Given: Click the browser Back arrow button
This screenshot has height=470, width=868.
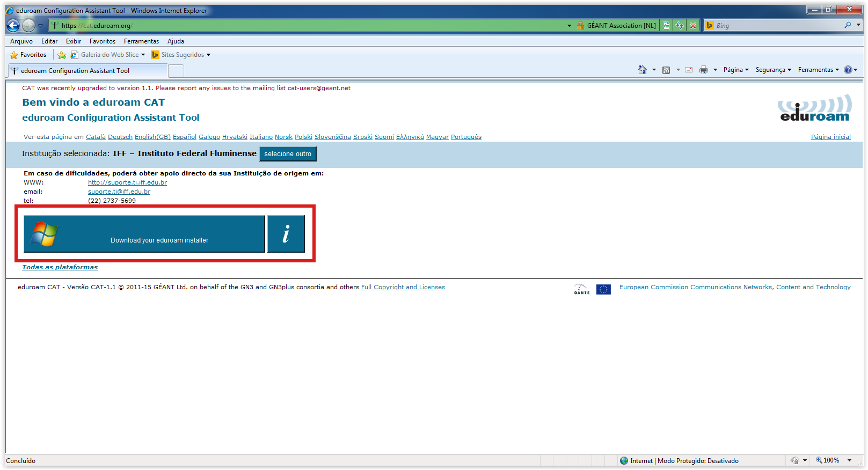Looking at the screenshot, I should pos(13,25).
